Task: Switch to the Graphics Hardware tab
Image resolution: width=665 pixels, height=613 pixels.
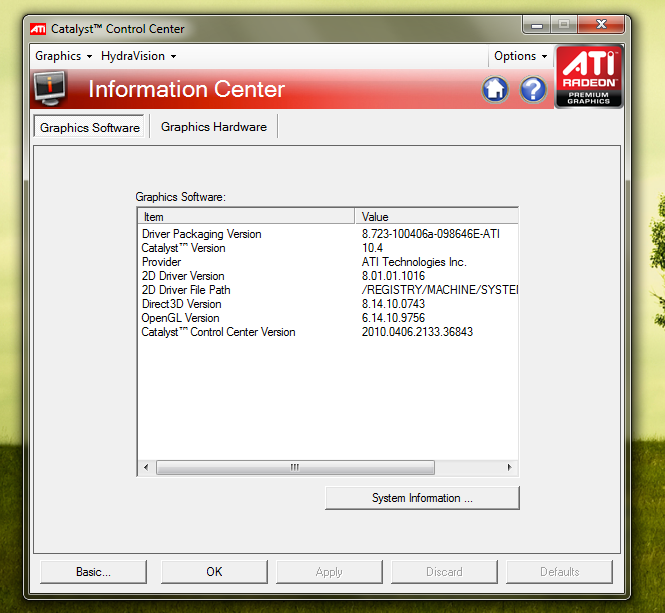Action: coord(214,127)
